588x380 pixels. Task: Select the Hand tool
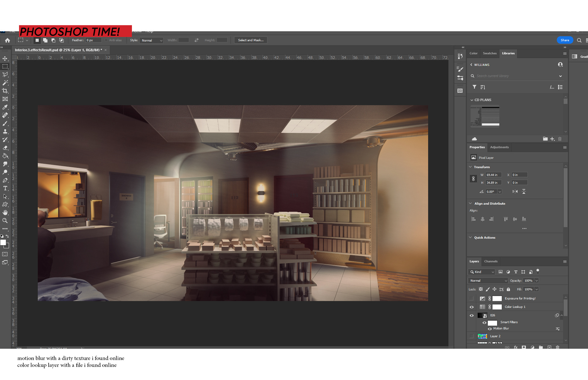(5, 212)
